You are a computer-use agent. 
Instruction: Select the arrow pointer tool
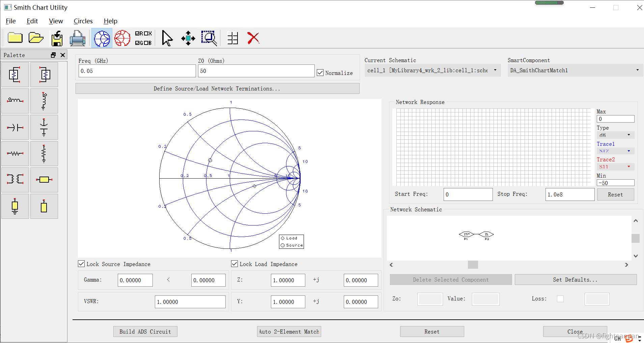click(x=167, y=38)
